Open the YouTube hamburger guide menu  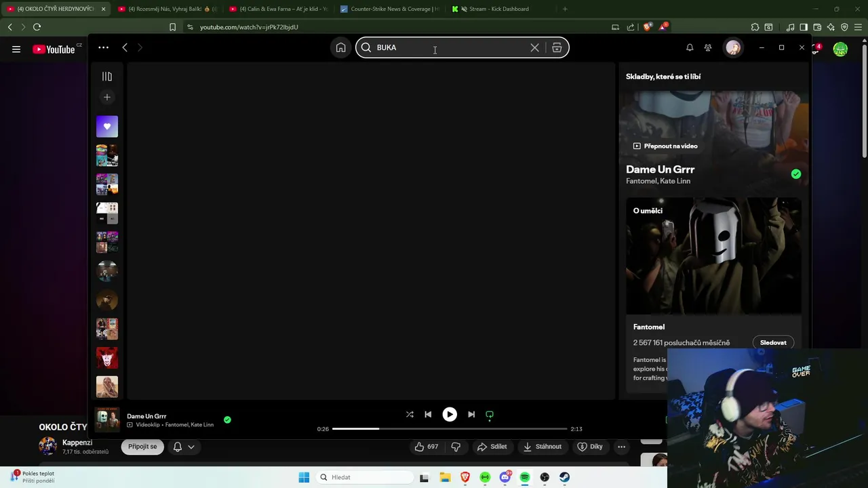pyautogui.click(x=16, y=49)
